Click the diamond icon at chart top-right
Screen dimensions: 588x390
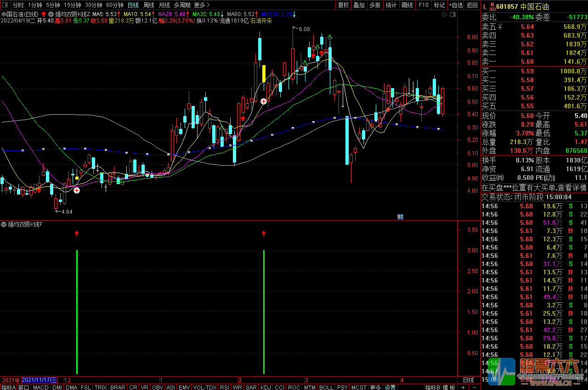[x=444, y=15]
